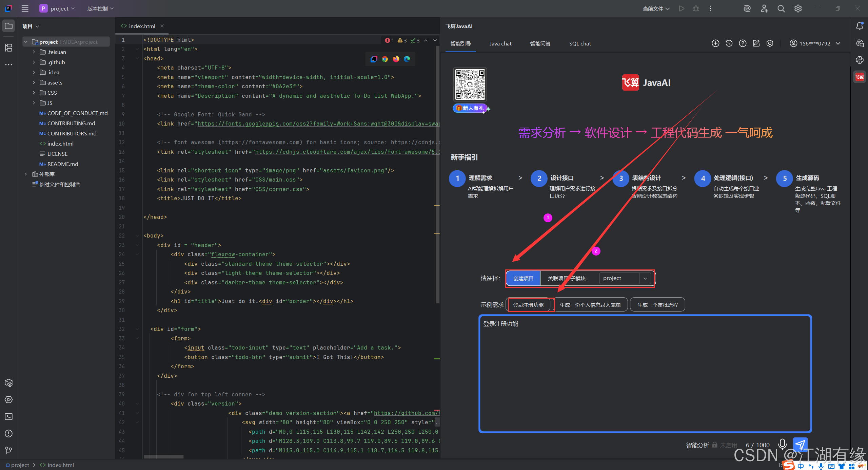Preview page in Edge browser icon
The width and height of the screenshot is (868, 470).
tap(407, 59)
